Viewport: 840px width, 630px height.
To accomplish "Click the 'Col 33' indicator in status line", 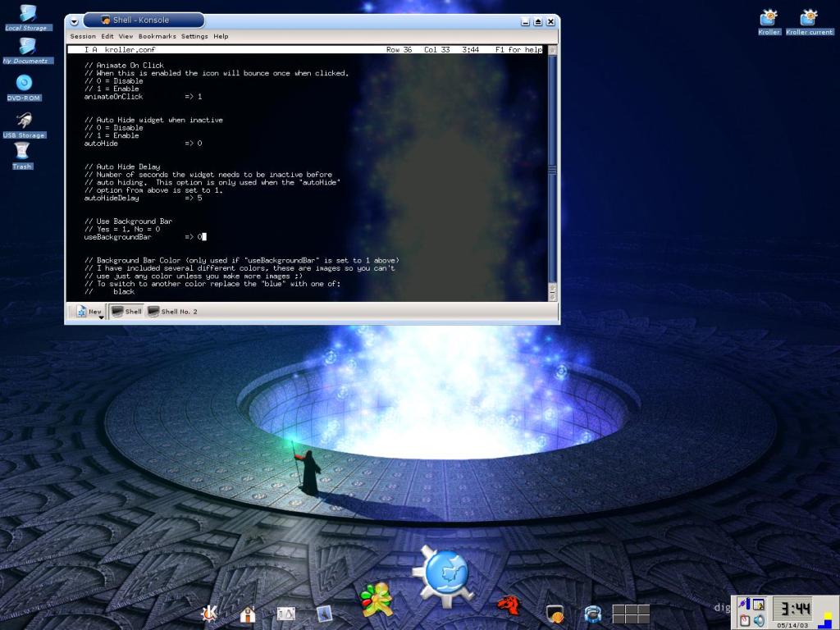I will click(x=437, y=49).
